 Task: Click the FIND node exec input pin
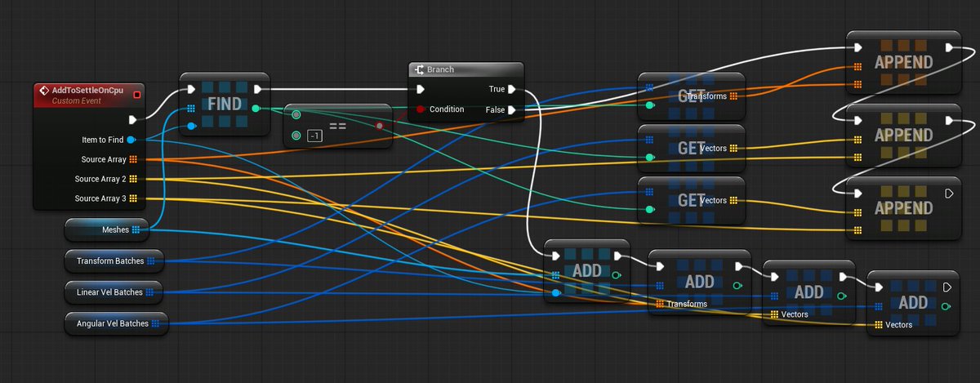click(x=191, y=89)
